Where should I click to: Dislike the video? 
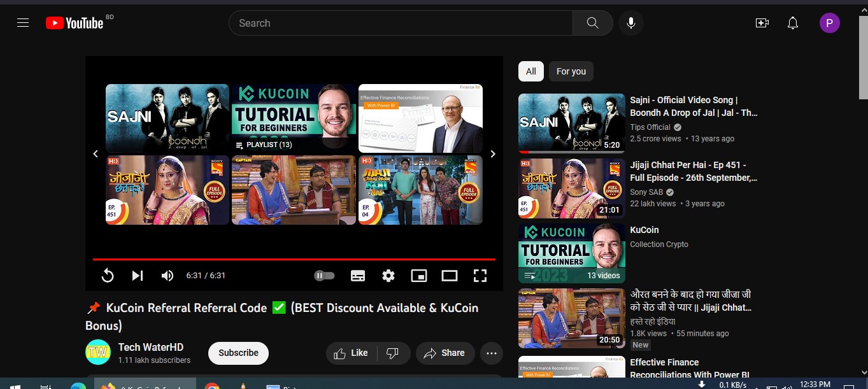(393, 353)
